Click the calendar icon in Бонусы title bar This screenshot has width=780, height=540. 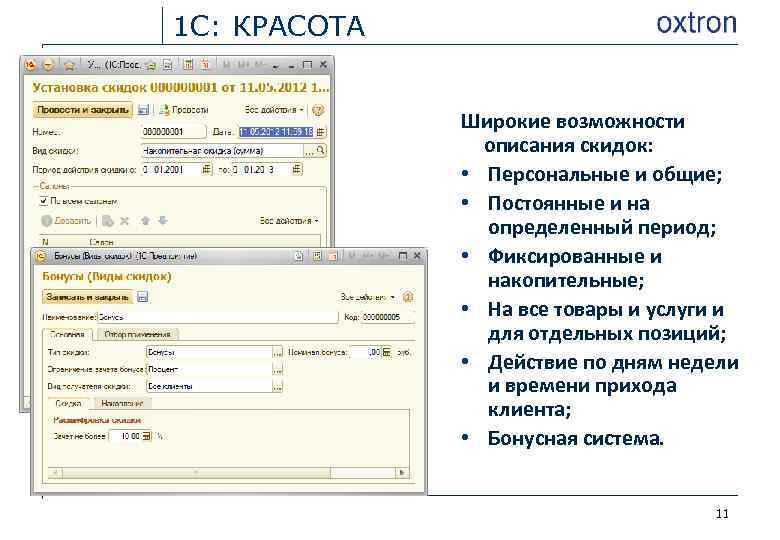click(x=333, y=256)
